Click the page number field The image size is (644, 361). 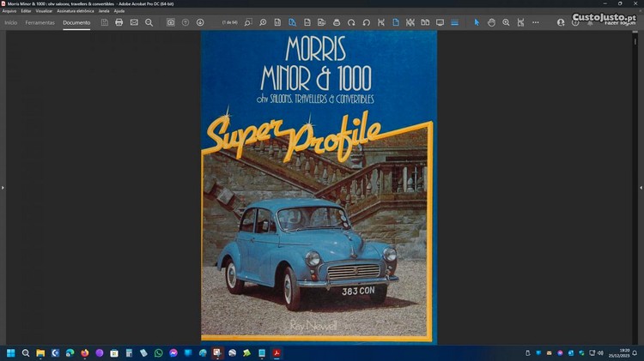pos(228,22)
